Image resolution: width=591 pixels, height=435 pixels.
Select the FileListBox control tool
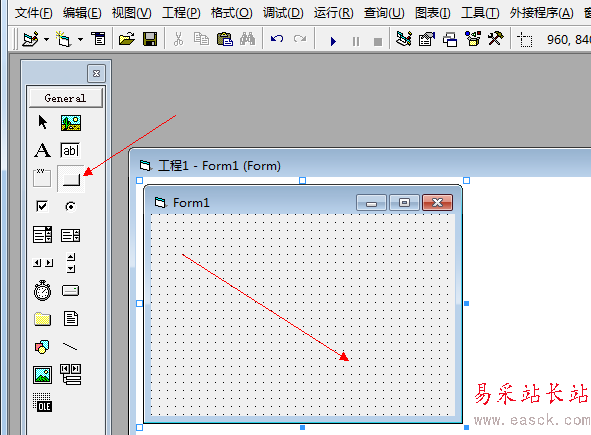(x=70, y=319)
